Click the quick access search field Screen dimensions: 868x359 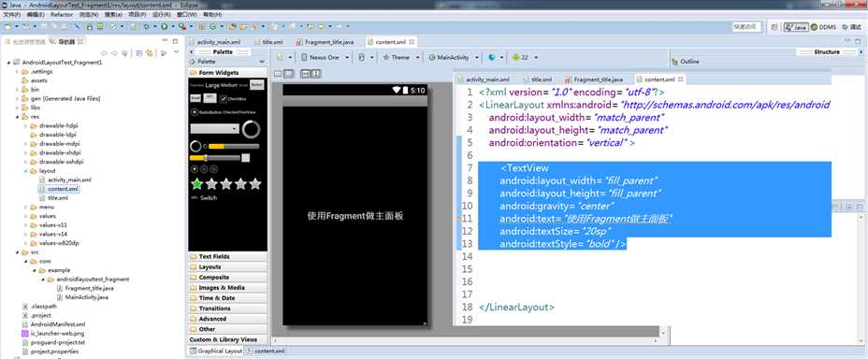tap(745, 26)
